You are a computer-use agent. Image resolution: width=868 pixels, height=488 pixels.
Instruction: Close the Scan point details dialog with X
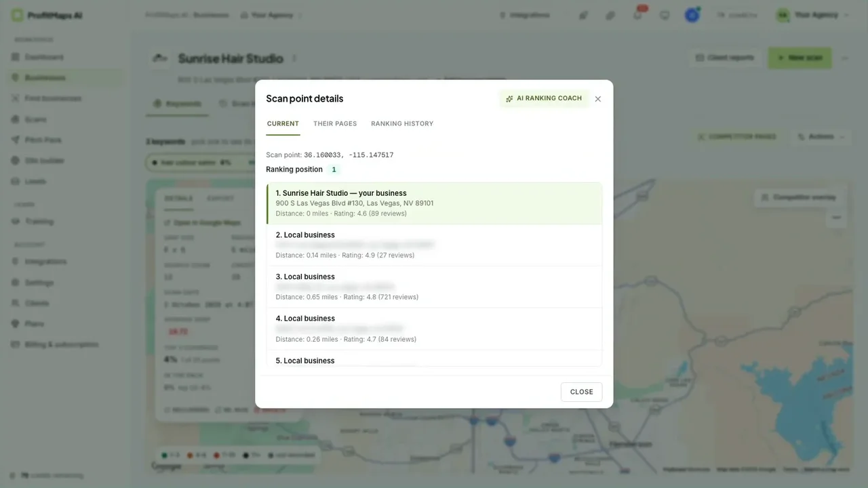tap(598, 99)
